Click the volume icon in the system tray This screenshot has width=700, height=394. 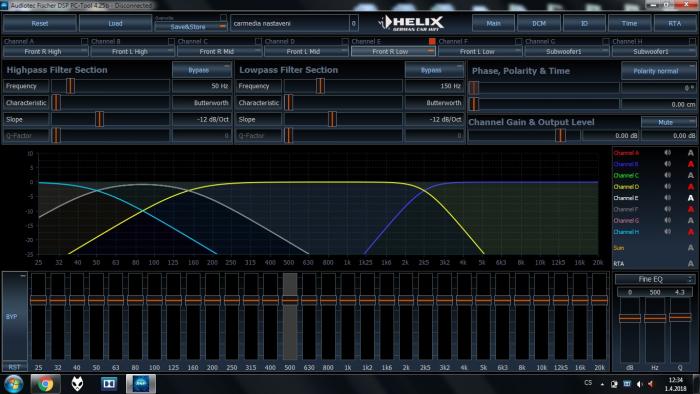[x=639, y=384]
